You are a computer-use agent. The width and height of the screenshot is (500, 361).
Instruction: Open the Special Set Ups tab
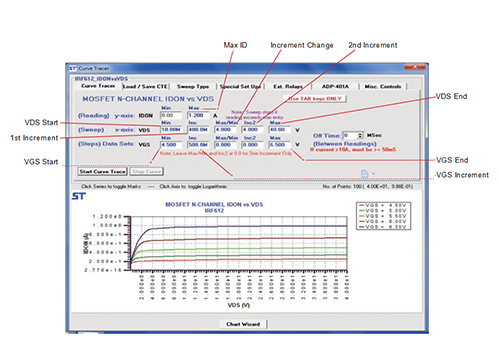point(240,87)
